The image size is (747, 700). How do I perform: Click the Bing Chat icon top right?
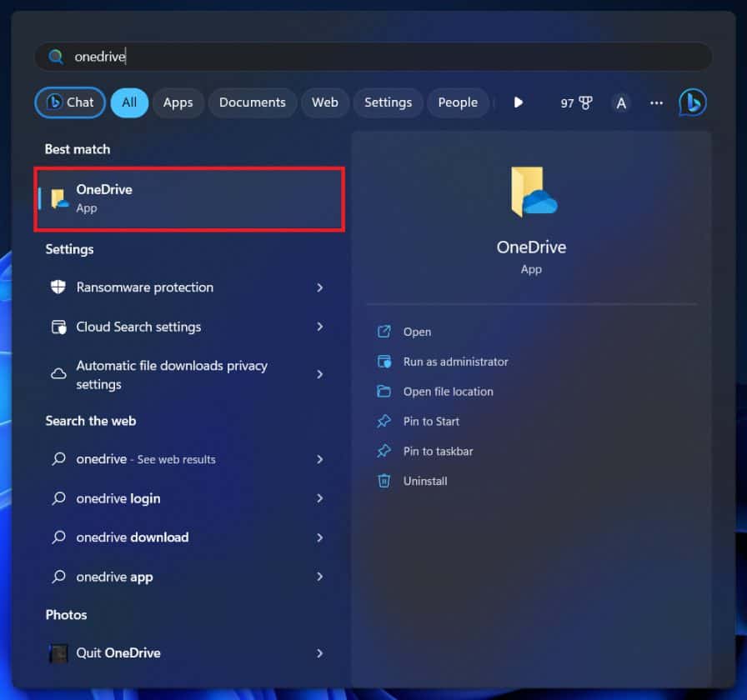pos(693,102)
